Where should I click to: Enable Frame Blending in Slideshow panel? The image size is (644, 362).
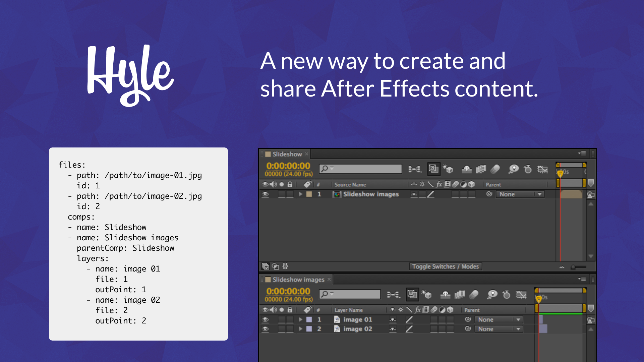(481, 169)
